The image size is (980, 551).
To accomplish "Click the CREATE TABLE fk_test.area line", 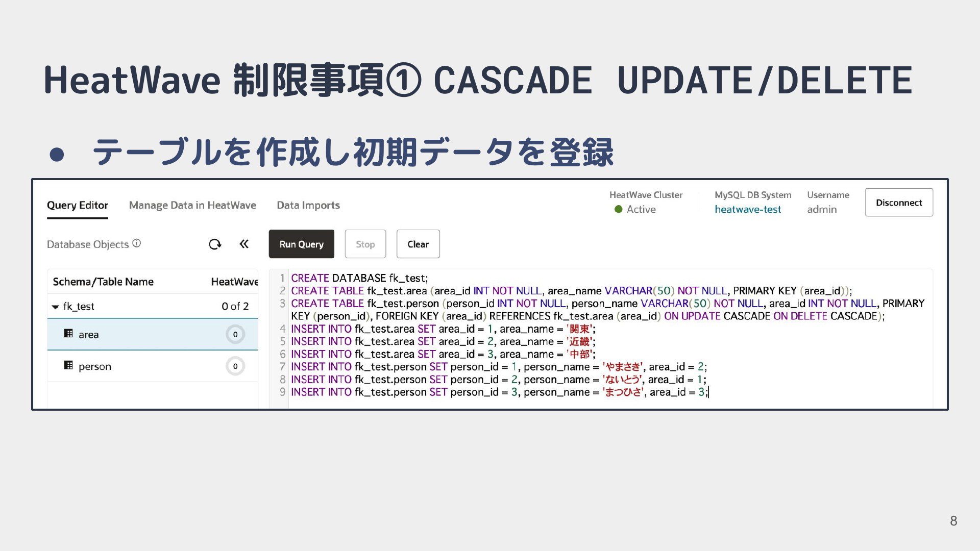I will point(571,291).
